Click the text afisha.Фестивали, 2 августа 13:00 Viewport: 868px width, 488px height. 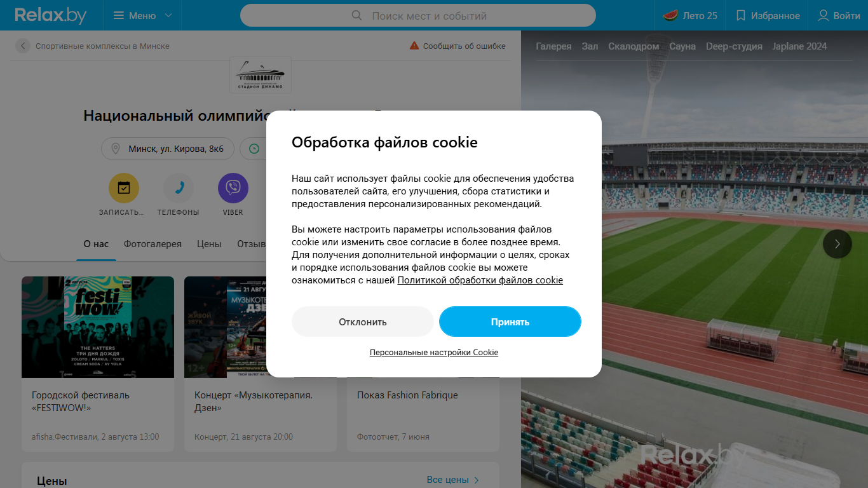(95, 437)
